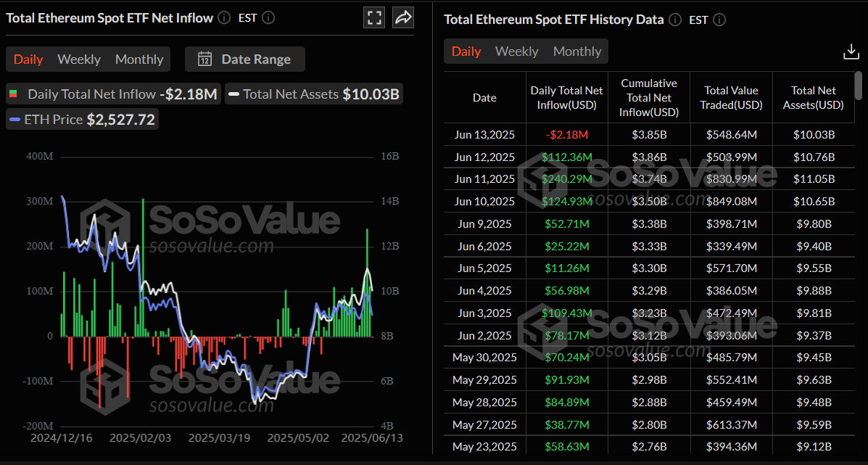Click the $398.71M value traded cell
Screen dimensions: 868x465
[731, 223]
